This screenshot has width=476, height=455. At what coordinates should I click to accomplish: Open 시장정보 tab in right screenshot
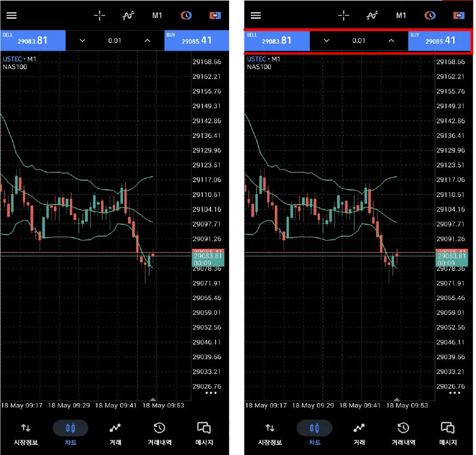click(270, 434)
